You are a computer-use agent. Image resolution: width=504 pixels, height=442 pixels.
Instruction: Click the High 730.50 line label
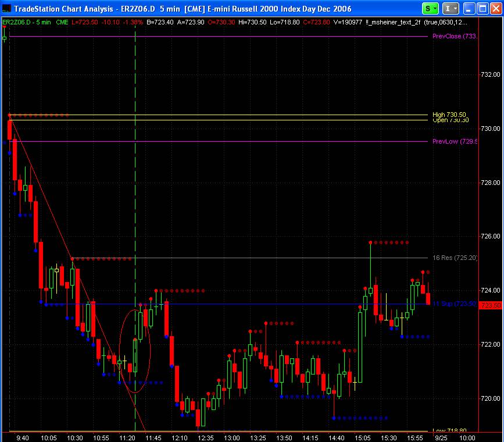pyautogui.click(x=449, y=114)
